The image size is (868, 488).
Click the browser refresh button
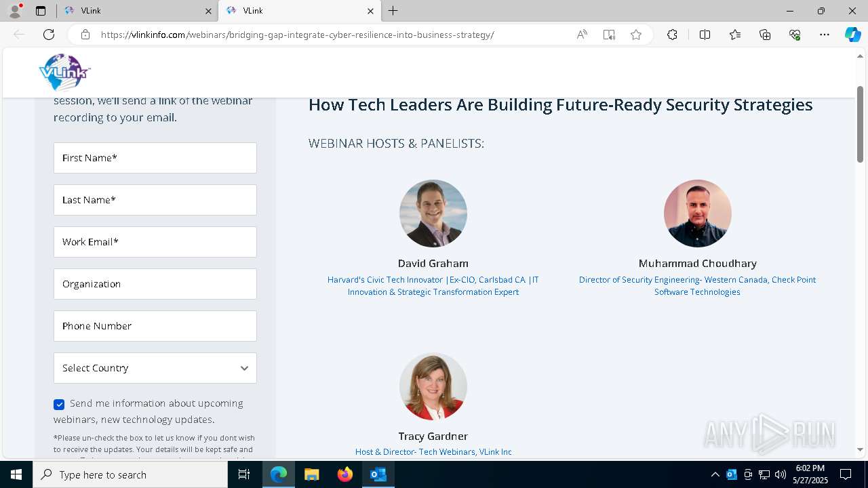[49, 35]
